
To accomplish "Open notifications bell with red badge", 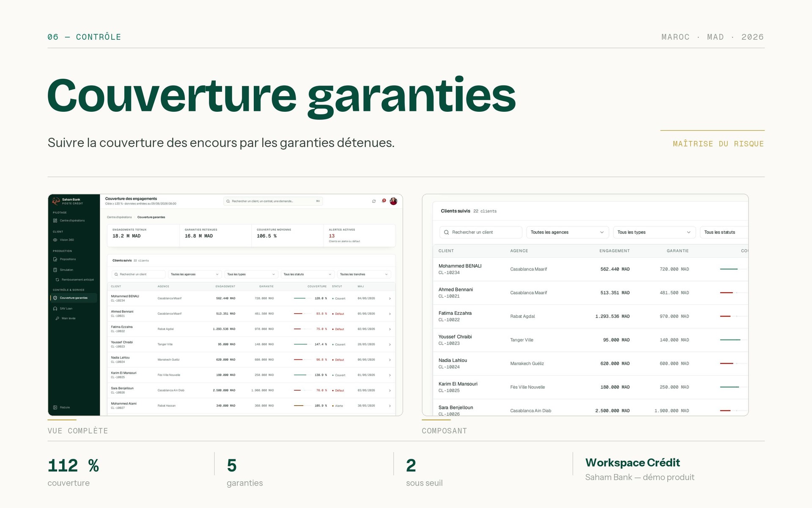I will [x=384, y=201].
